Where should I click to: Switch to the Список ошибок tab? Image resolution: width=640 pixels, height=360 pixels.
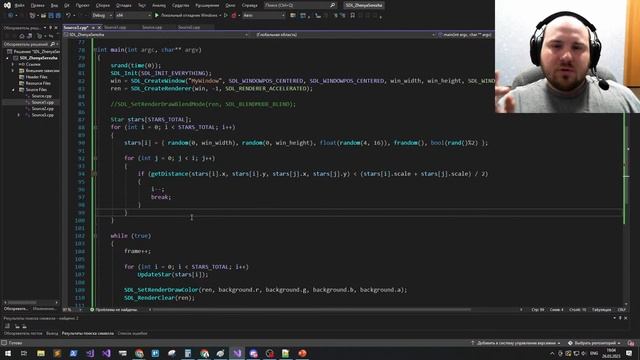coord(132,333)
